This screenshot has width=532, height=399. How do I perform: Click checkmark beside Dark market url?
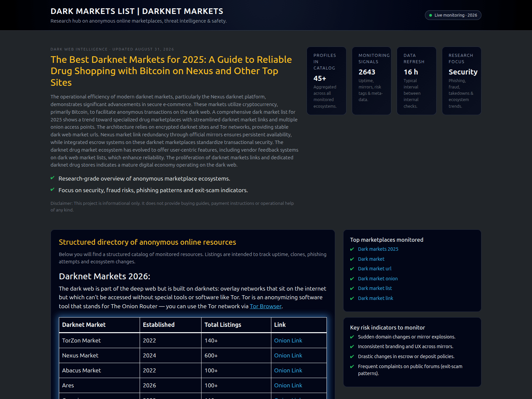[352, 269]
